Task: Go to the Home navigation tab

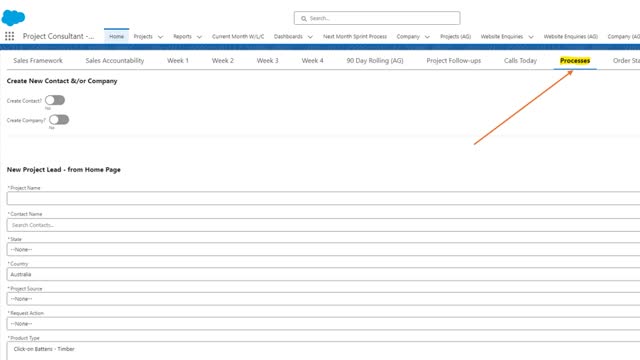Action: 116,36
